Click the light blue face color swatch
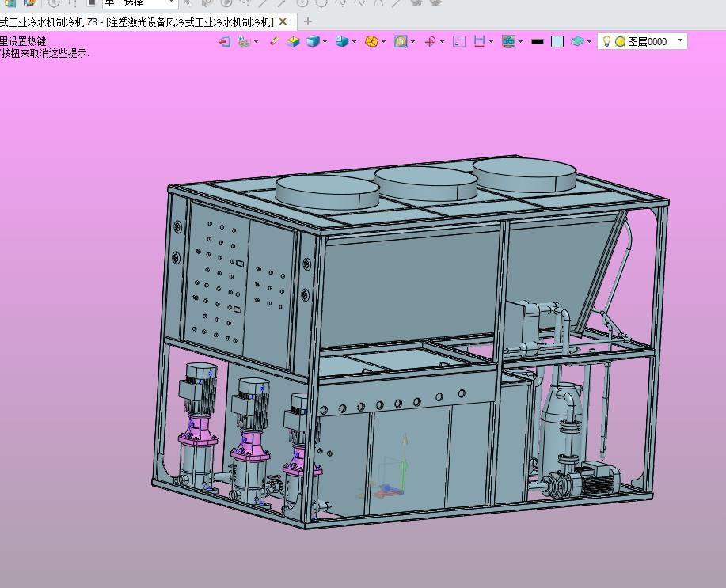 [x=557, y=42]
